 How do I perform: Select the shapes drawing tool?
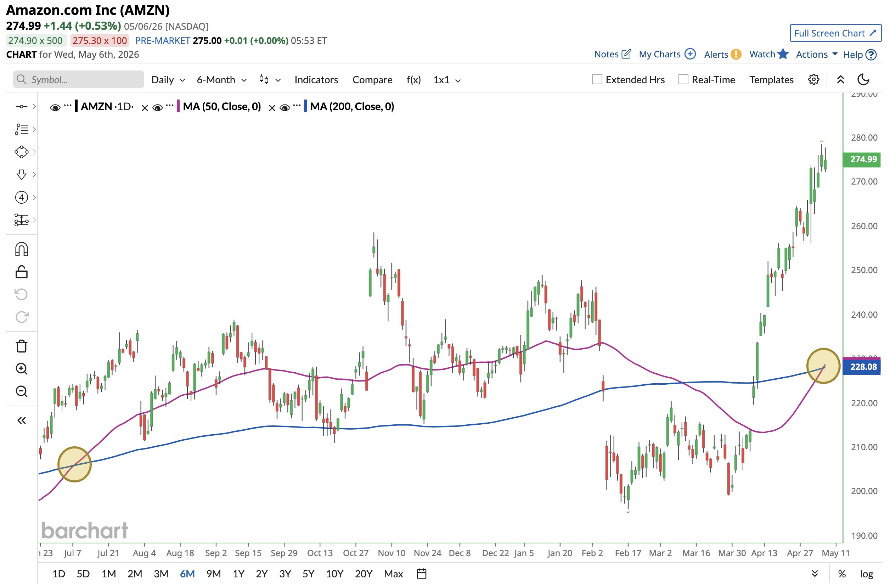pyautogui.click(x=21, y=152)
